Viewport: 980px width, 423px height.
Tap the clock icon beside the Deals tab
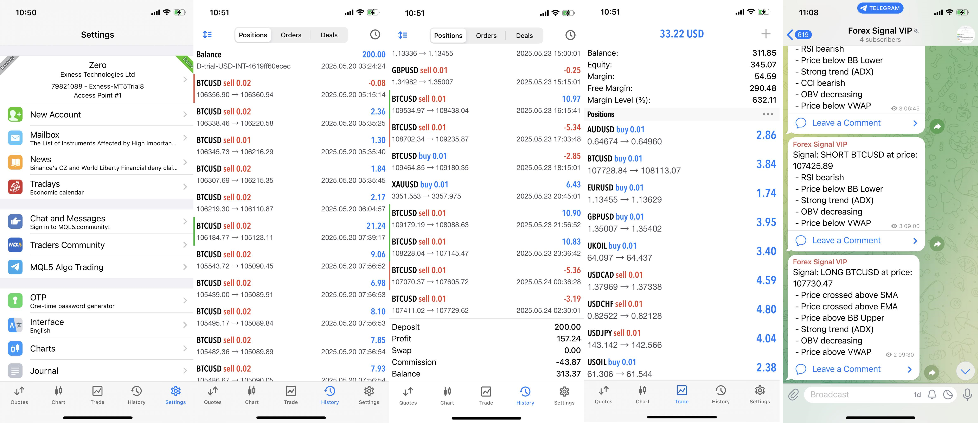[375, 35]
